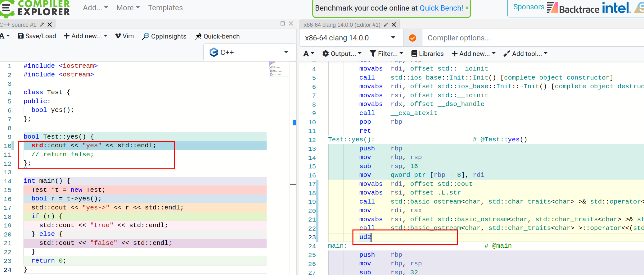Click the source minimap thumbnail
Image resolution: width=644 pixels, height=275 pixels.
278,68
